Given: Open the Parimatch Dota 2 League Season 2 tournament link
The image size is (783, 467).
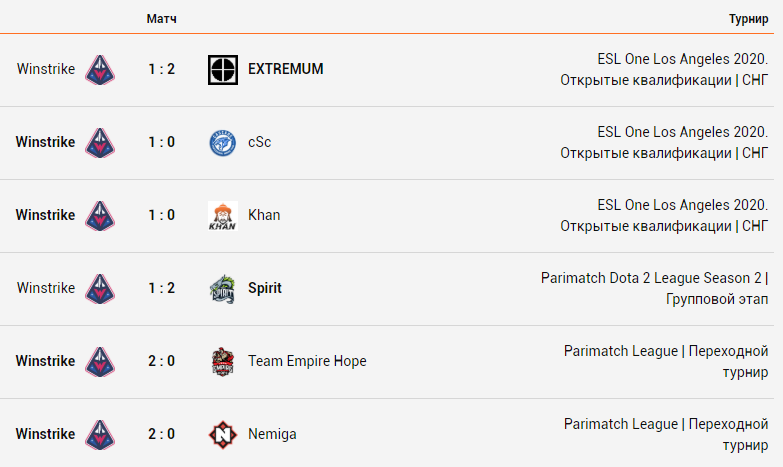Looking at the screenshot, I should 654,288.
